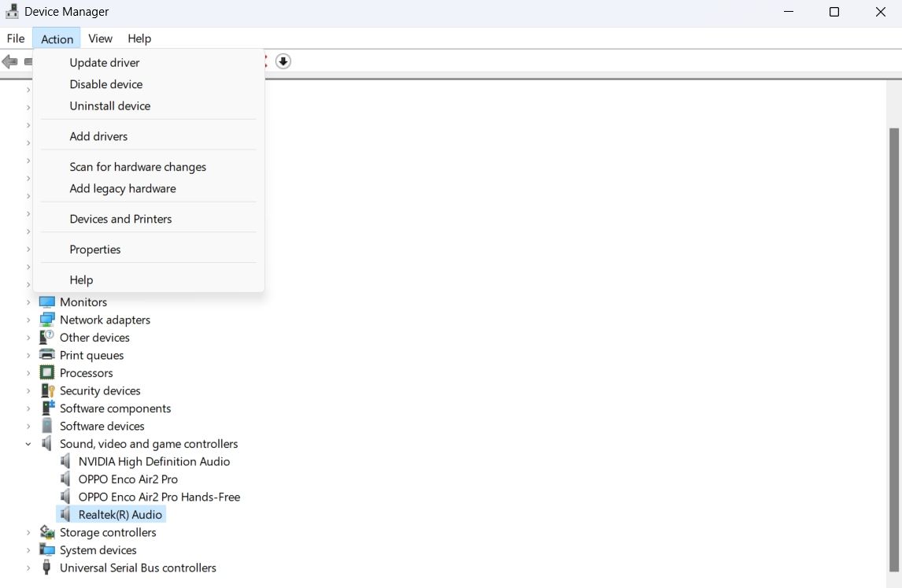Click the Network adapters icon
Viewport: 902px width, 588px height.
coord(47,320)
